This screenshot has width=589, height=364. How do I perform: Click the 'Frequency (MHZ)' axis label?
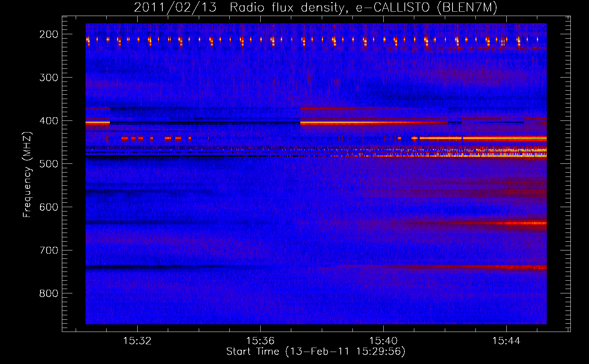(28, 174)
